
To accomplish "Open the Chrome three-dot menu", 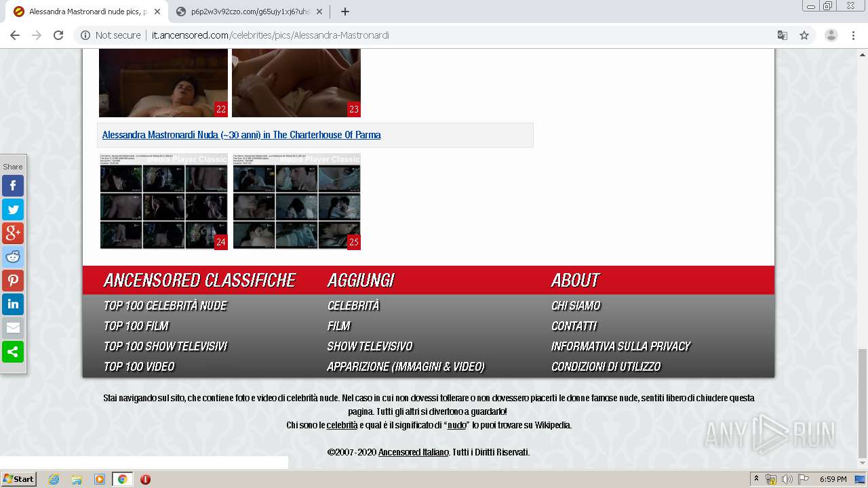I will pyautogui.click(x=854, y=35).
